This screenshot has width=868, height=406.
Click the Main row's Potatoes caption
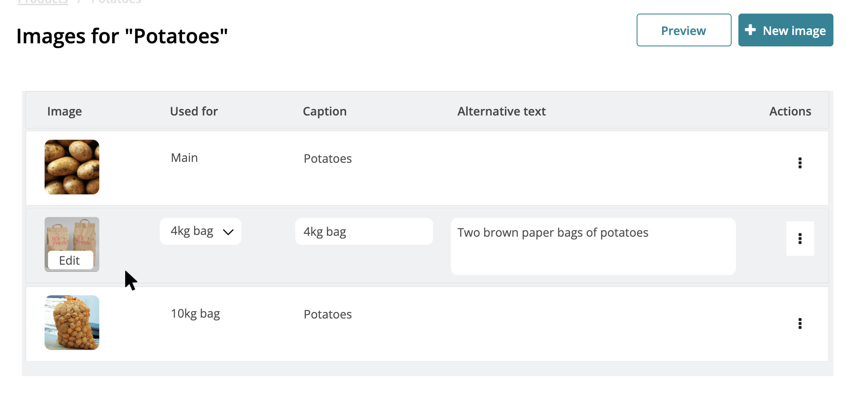(x=328, y=158)
